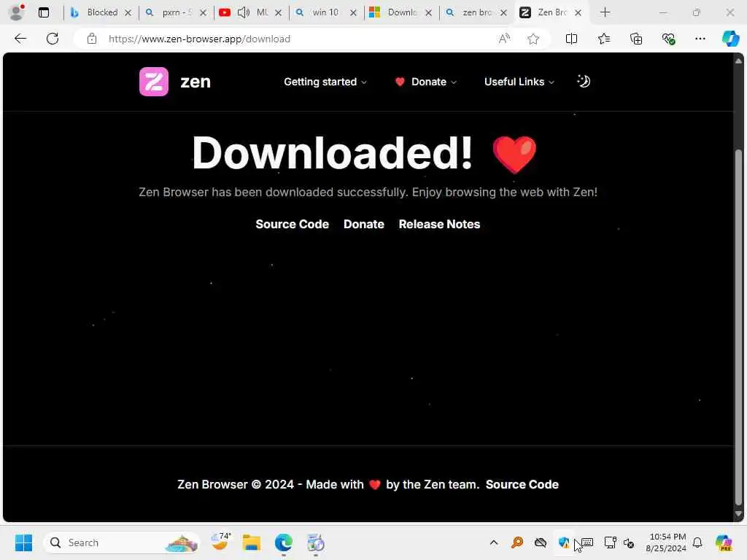
Task: Open split screen icon
Action: pos(571,39)
